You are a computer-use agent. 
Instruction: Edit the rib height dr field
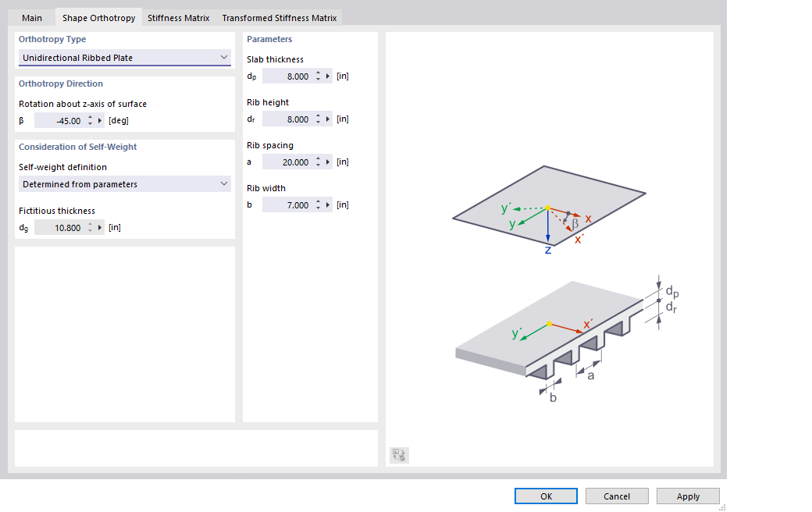click(x=287, y=119)
